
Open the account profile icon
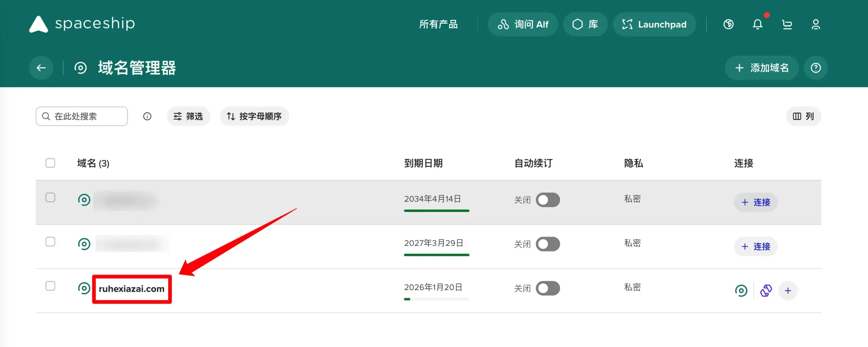[816, 24]
